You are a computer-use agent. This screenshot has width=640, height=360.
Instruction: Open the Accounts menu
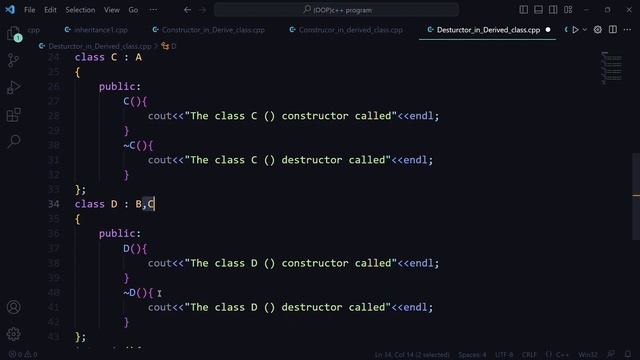pos(13,307)
